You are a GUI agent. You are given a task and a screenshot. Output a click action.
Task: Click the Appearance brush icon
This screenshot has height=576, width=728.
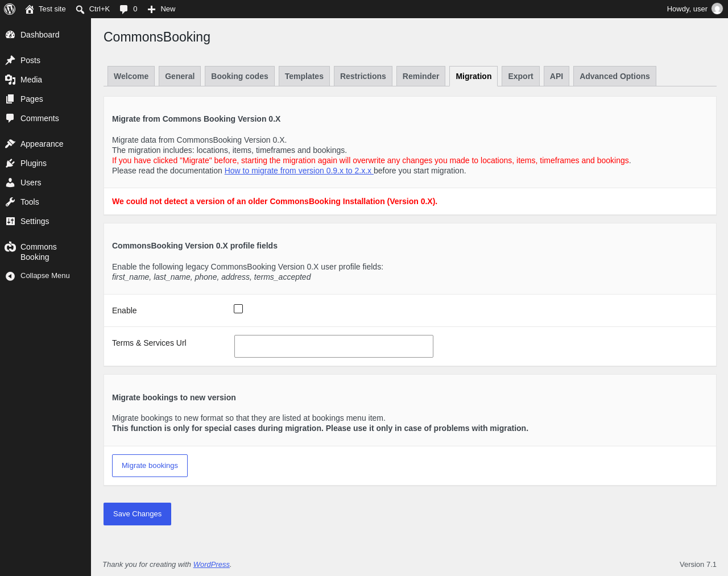[x=10, y=144]
